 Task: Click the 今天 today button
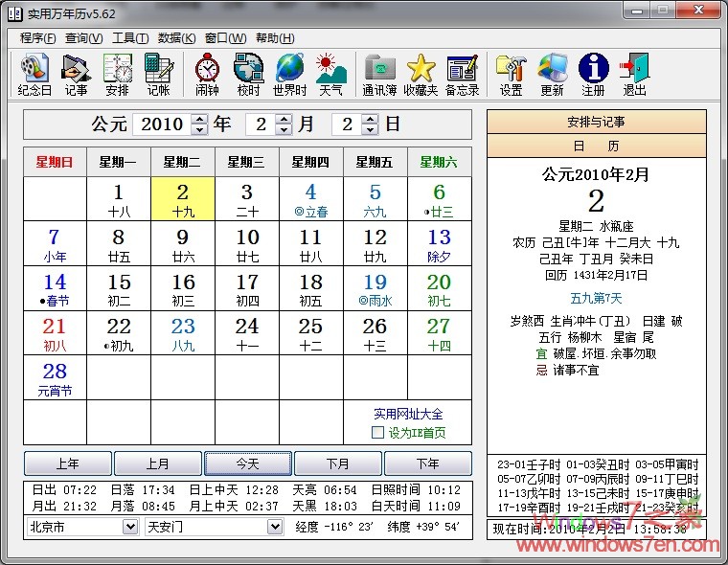click(x=247, y=463)
